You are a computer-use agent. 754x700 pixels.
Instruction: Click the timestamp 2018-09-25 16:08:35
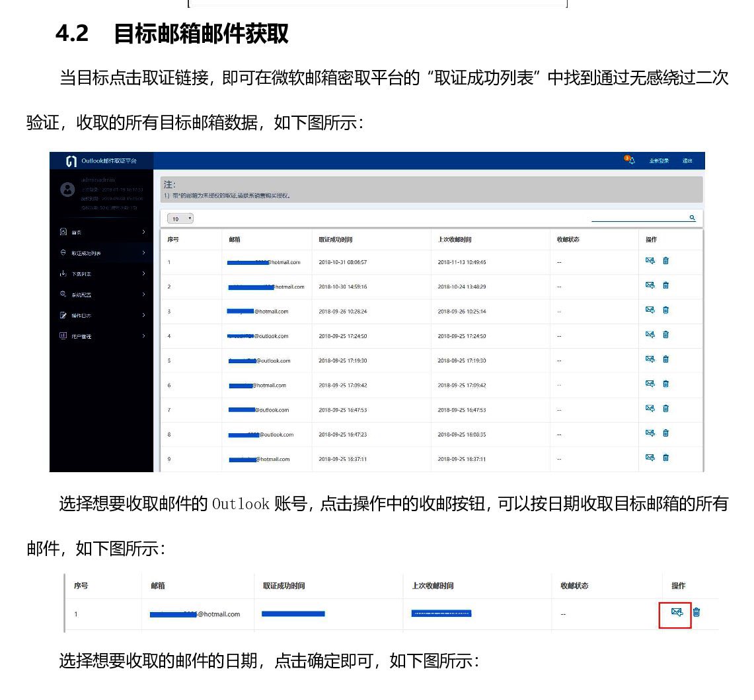[462, 435]
